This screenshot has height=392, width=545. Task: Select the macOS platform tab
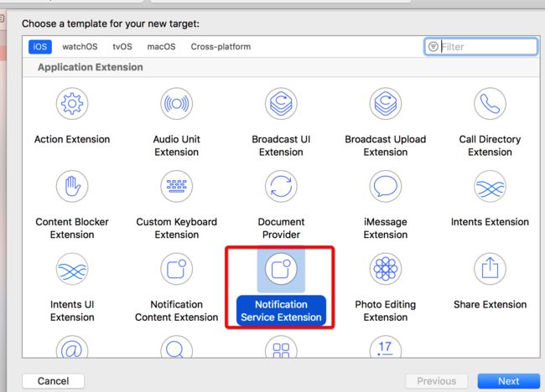[x=161, y=47]
